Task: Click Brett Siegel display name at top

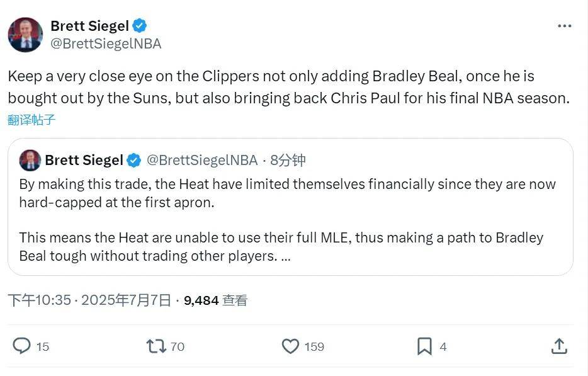Action: (x=89, y=26)
